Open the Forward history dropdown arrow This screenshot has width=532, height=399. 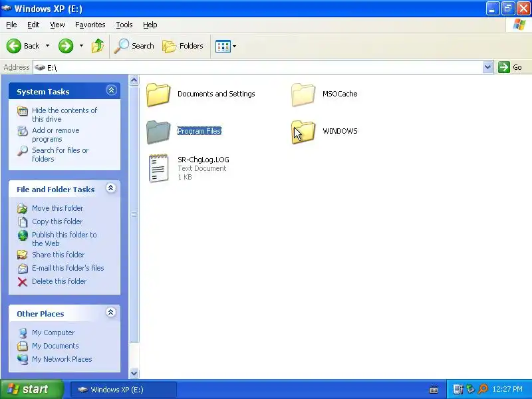coord(81,45)
